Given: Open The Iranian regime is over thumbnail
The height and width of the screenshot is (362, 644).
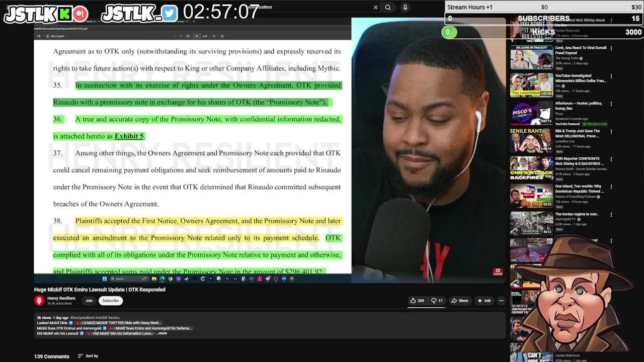Looking at the screenshot, I should pos(532,223).
